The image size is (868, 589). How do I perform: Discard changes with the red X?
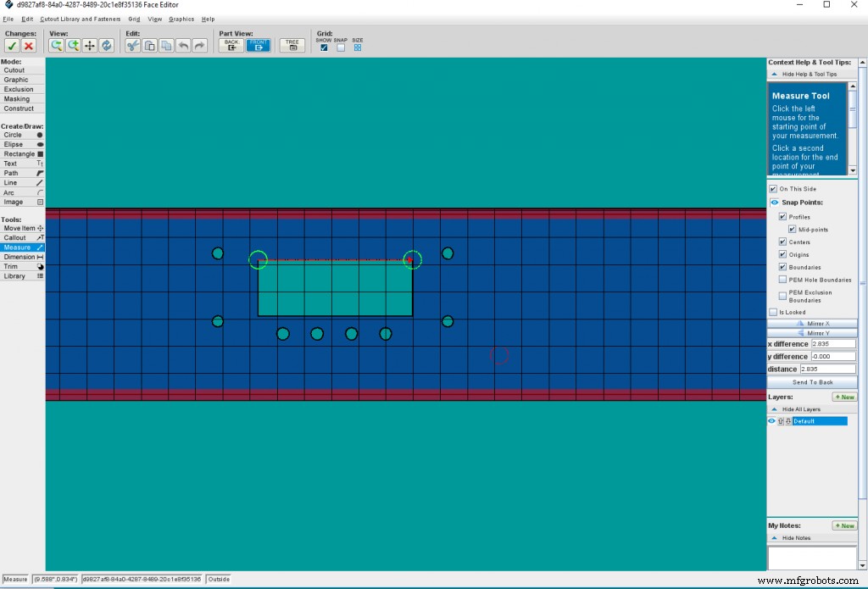coord(28,46)
